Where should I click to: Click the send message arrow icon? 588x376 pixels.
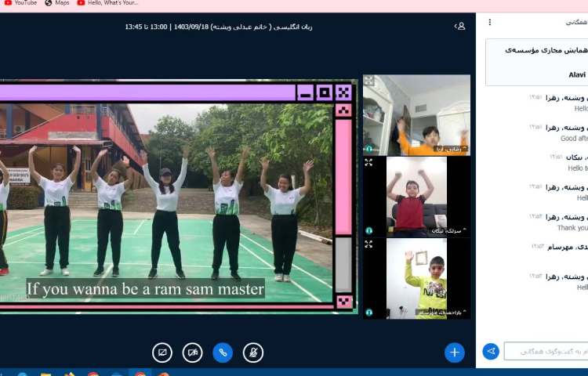point(491,352)
